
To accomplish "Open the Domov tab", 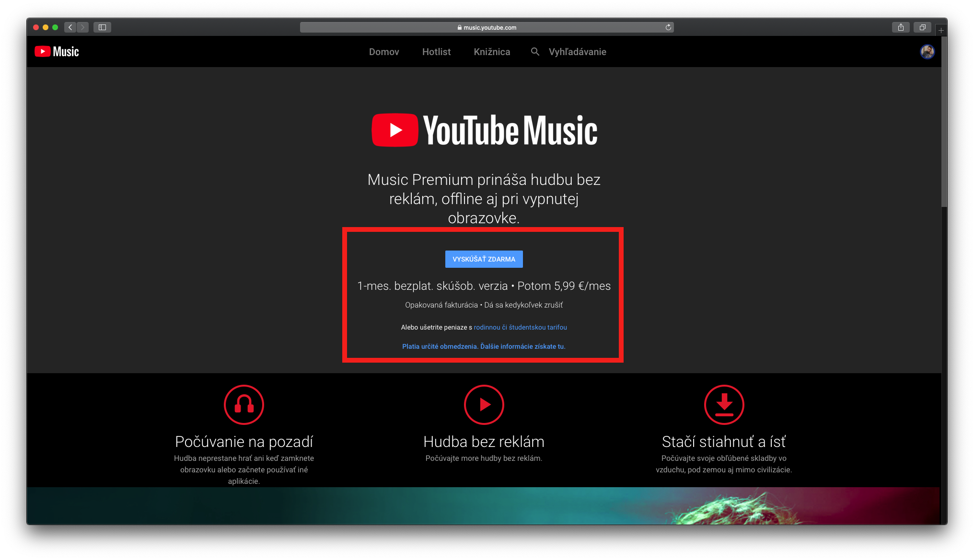I will point(384,52).
